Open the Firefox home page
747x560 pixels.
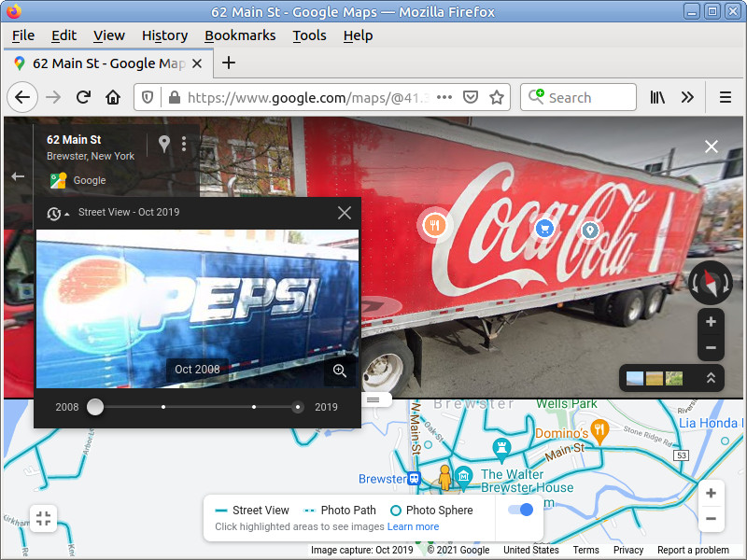(x=113, y=97)
